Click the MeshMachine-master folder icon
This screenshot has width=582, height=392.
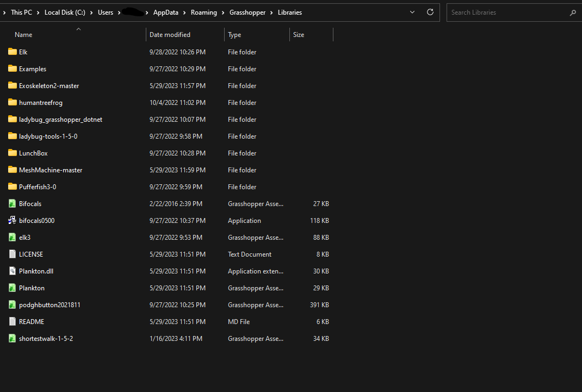click(x=13, y=170)
